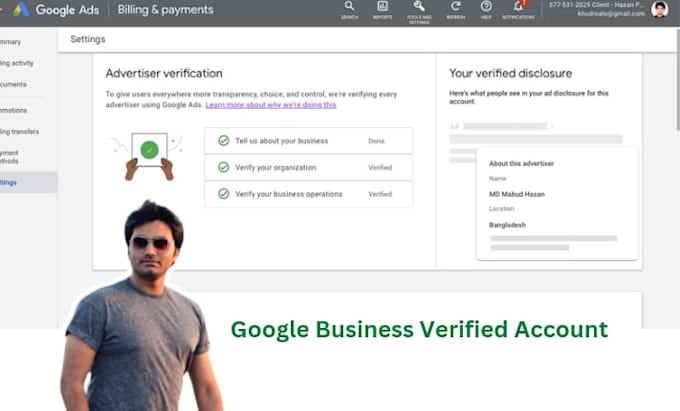The height and width of the screenshot is (411, 680).
Task: Select the green check beside Tell us about your business
Action: (223, 140)
